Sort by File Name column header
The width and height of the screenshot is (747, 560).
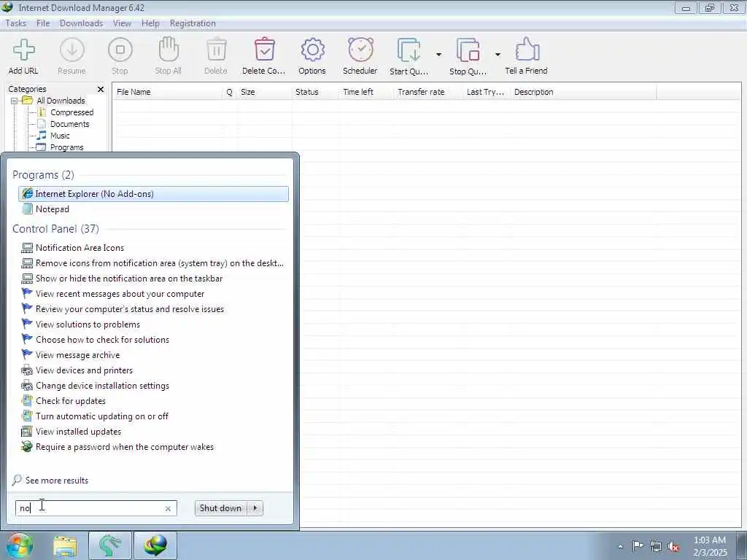tap(167, 92)
